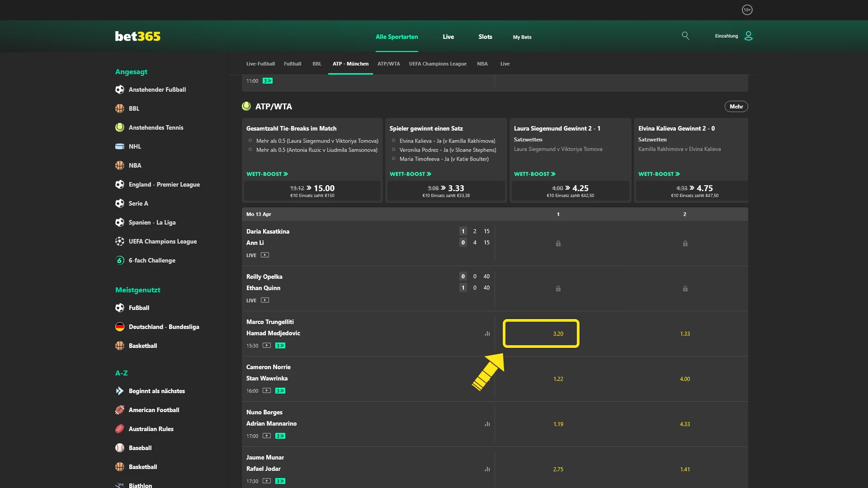Expand WETT-BOOST for Satzwetten Rakhimova v Kalieva
The height and width of the screenshot is (488, 868).
pos(659,174)
